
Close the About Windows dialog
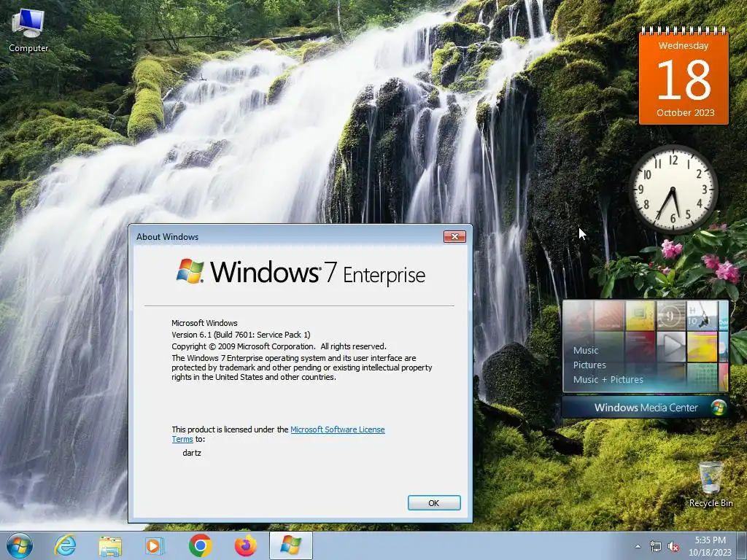[x=454, y=237]
